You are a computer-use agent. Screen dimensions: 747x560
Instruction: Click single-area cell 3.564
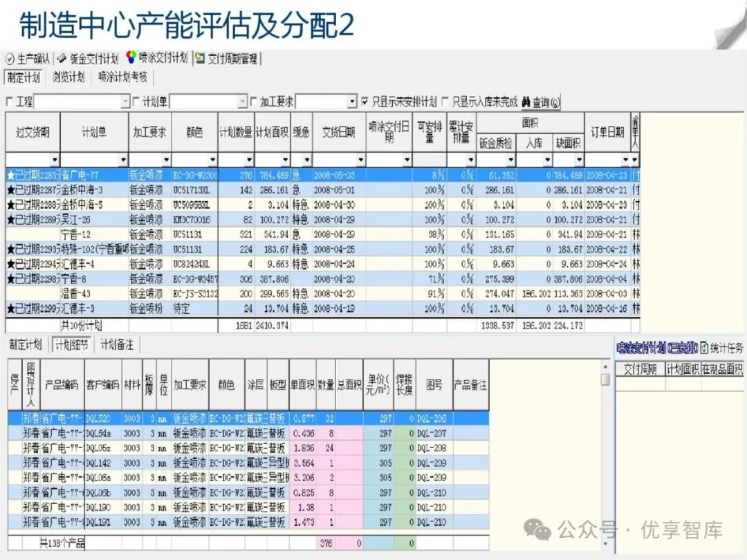302,463
